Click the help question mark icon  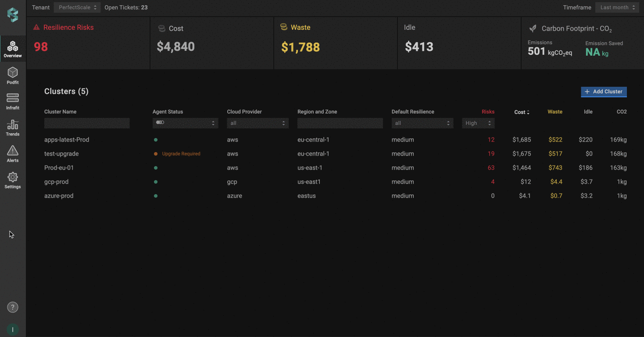(13, 307)
